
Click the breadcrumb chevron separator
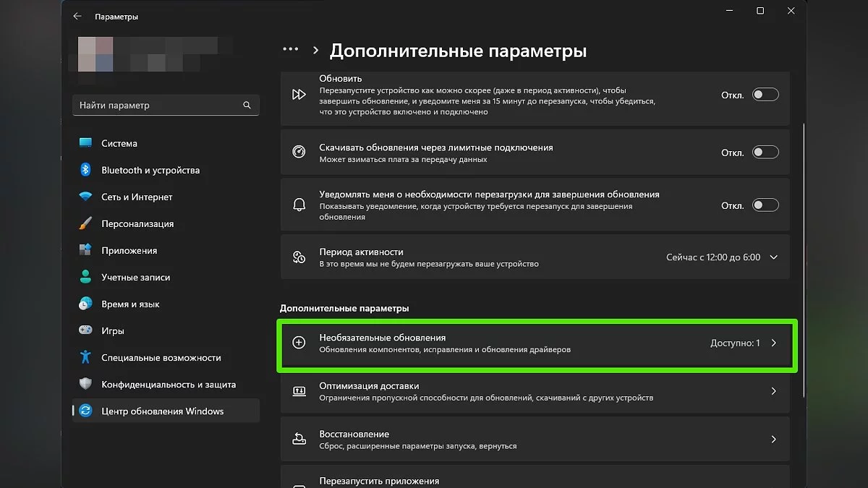(x=315, y=51)
